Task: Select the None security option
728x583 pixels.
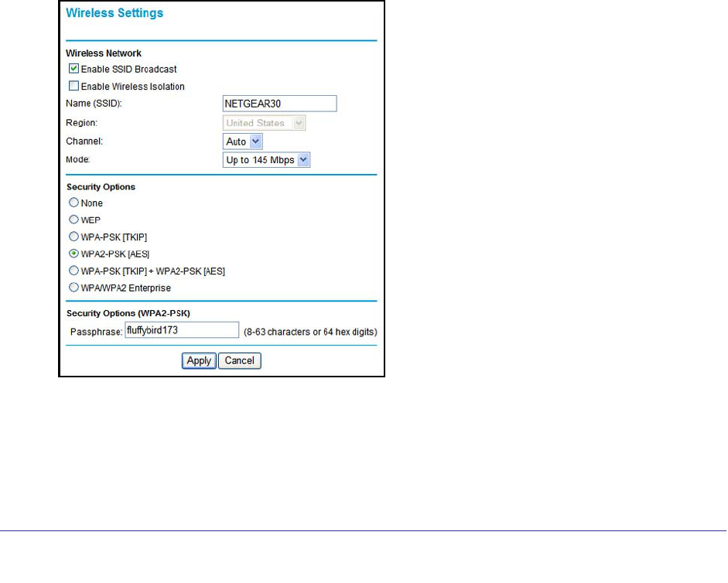Action: click(x=73, y=203)
